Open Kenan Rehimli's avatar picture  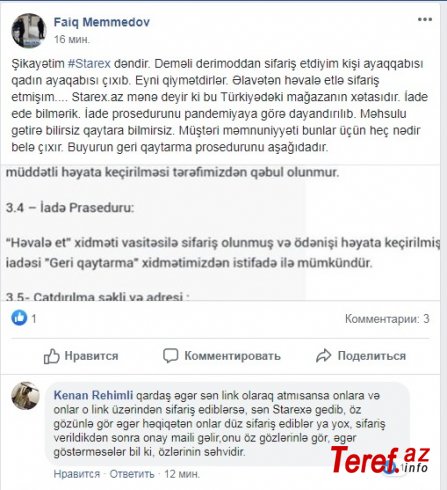25,396
